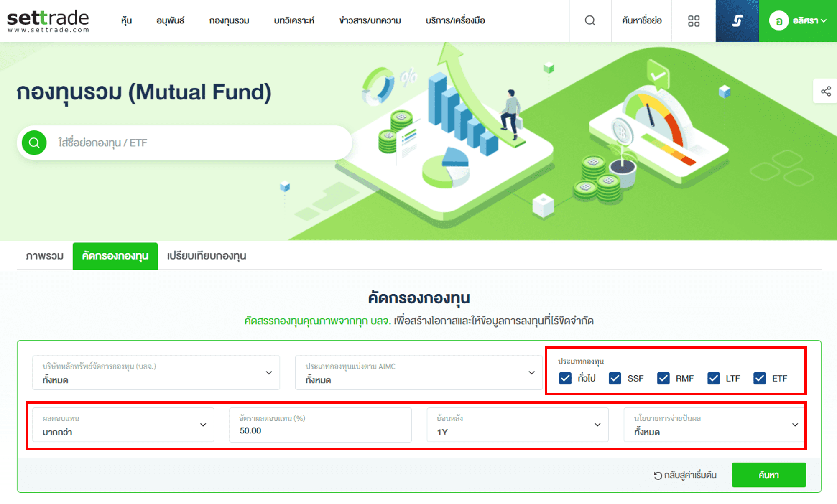Open search with the magnifier icon in top bar
The image size is (837, 504).
589,20
